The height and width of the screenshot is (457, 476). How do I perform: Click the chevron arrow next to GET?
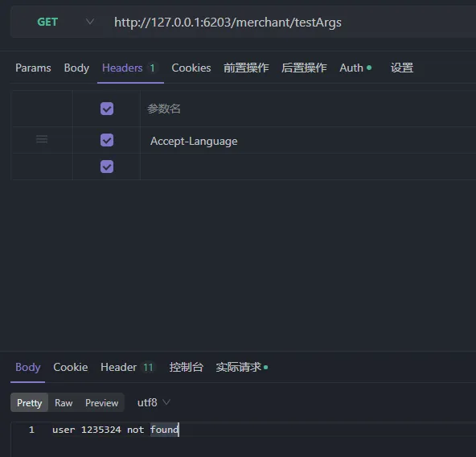point(90,22)
